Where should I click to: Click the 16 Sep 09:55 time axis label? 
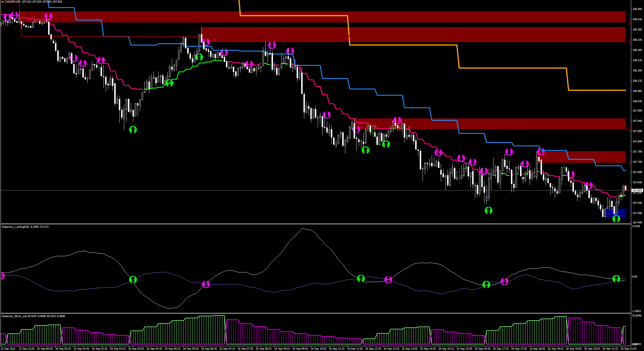(300, 349)
